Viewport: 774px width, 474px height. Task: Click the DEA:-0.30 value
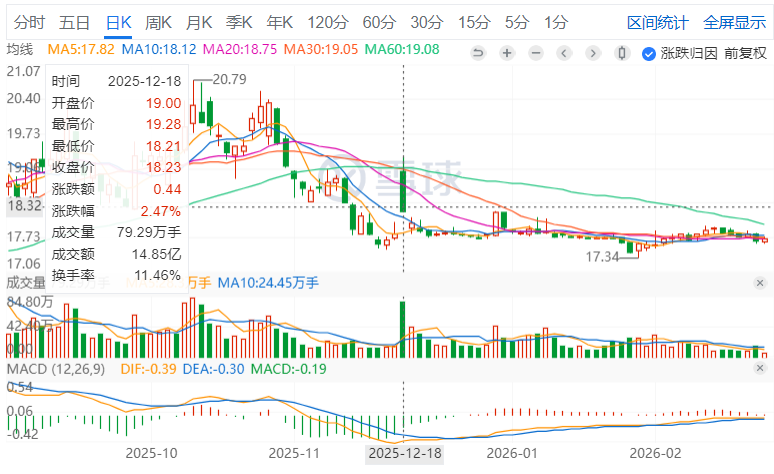click(213, 369)
